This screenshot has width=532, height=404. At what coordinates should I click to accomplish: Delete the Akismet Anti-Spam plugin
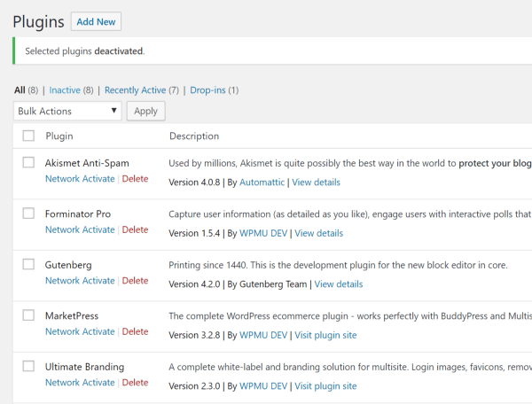[135, 179]
